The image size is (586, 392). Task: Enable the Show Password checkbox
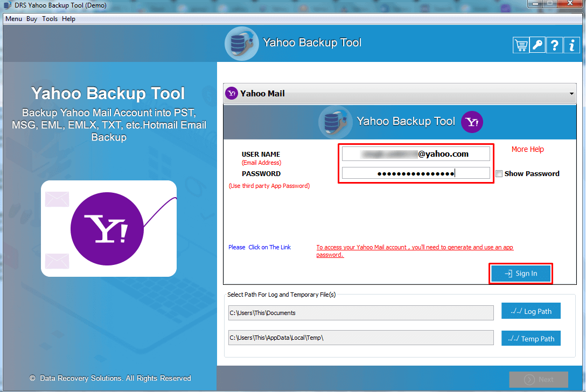coord(499,174)
